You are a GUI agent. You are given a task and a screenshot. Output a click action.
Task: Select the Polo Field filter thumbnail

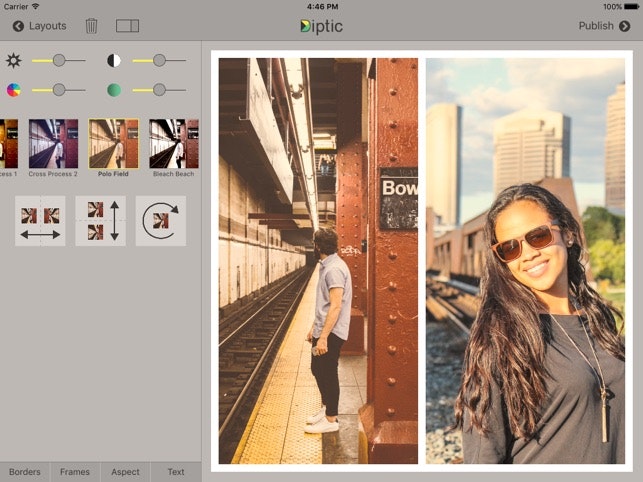(x=113, y=144)
